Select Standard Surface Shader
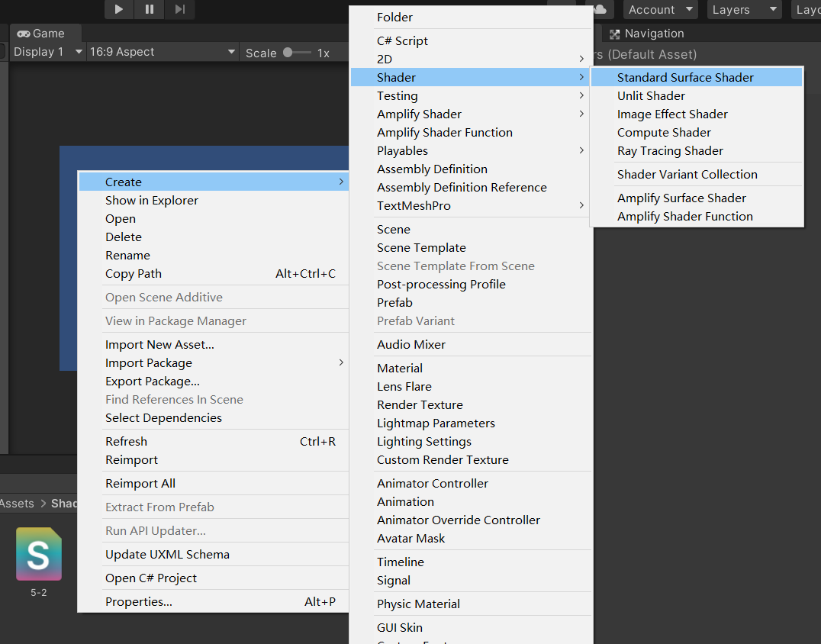The width and height of the screenshot is (821, 644). (697, 78)
